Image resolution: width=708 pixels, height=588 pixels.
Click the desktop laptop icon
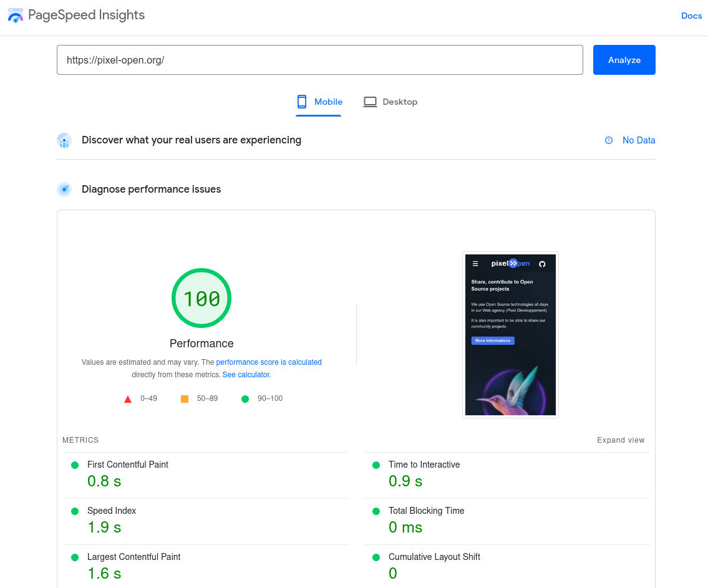370,102
